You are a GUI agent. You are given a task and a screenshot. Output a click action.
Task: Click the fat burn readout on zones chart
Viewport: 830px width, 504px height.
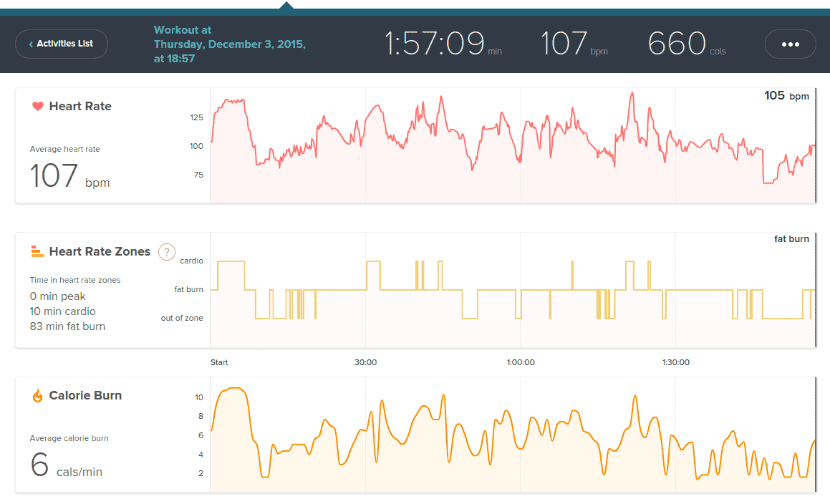pos(791,239)
